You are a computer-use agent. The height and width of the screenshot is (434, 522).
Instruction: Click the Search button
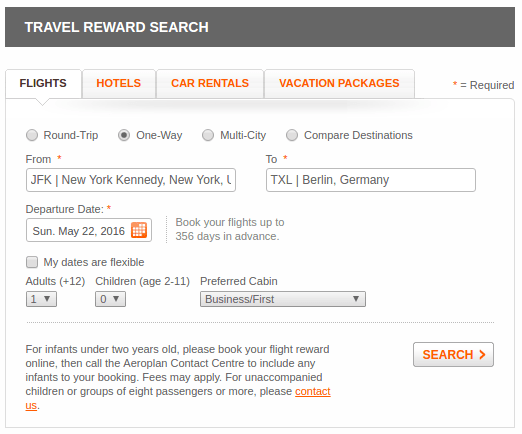coord(453,354)
